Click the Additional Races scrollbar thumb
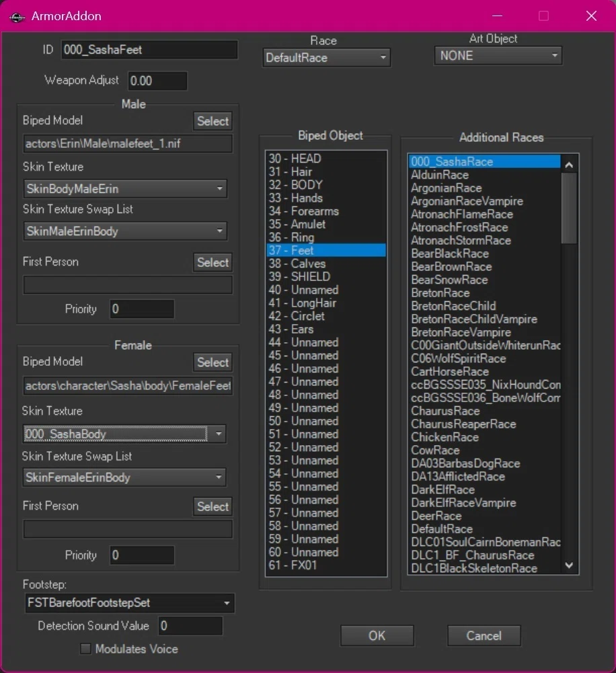 (x=569, y=208)
